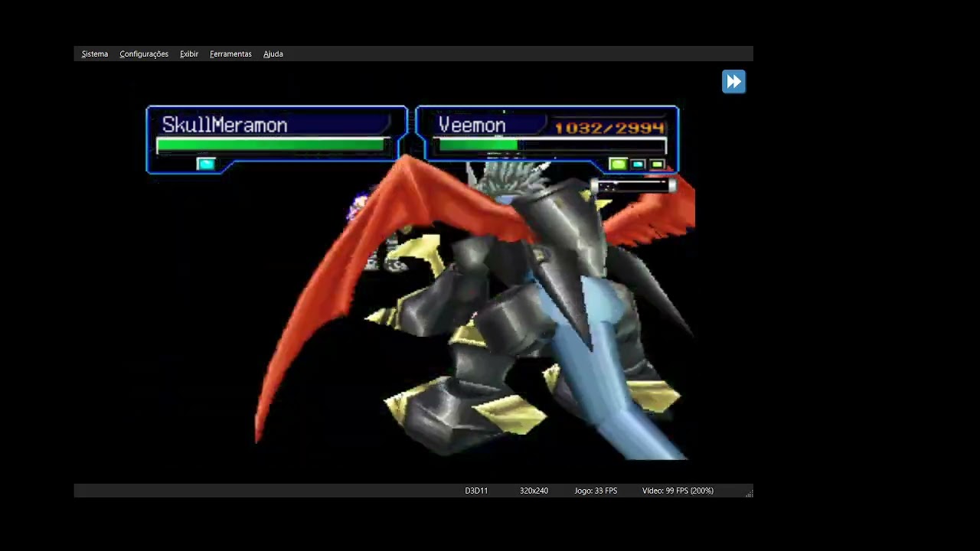Click the window resize grip in status bar
Image resolution: width=980 pixels, height=551 pixels.
749,494
